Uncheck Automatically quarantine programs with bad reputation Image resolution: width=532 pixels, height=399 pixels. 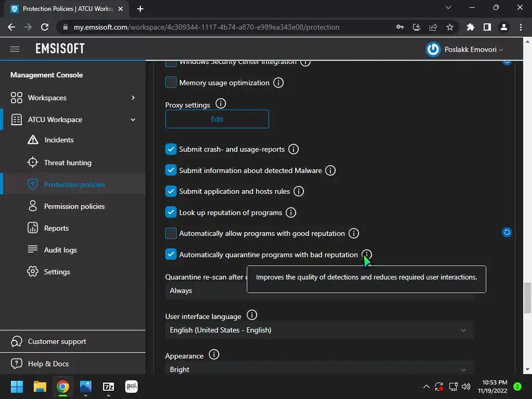(170, 255)
